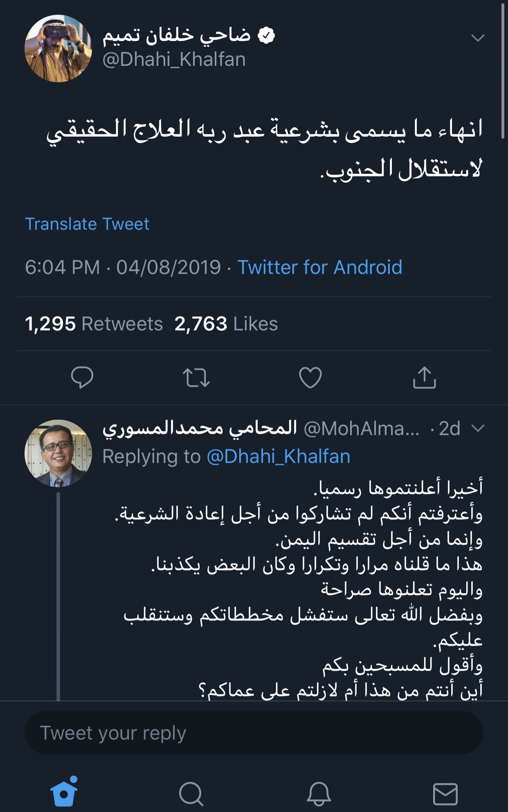The height and width of the screenshot is (812, 508).
Task: View the 2,763 Likes list
Action: (x=226, y=324)
